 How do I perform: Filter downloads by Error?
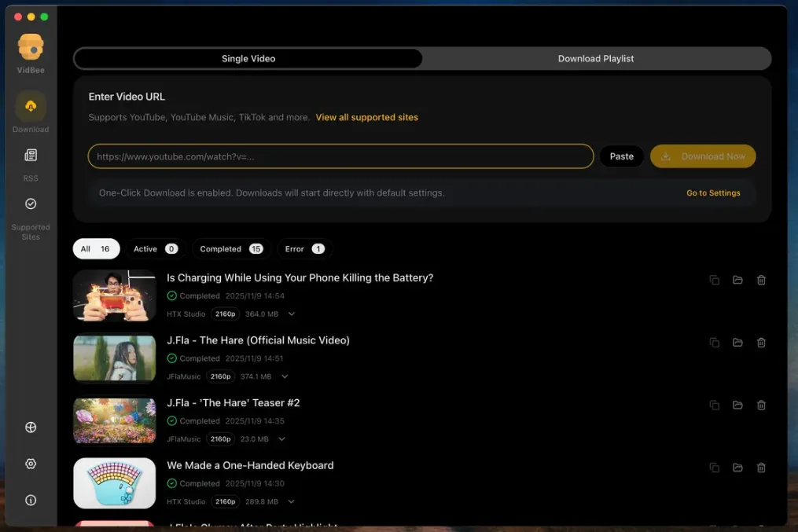[x=304, y=248]
